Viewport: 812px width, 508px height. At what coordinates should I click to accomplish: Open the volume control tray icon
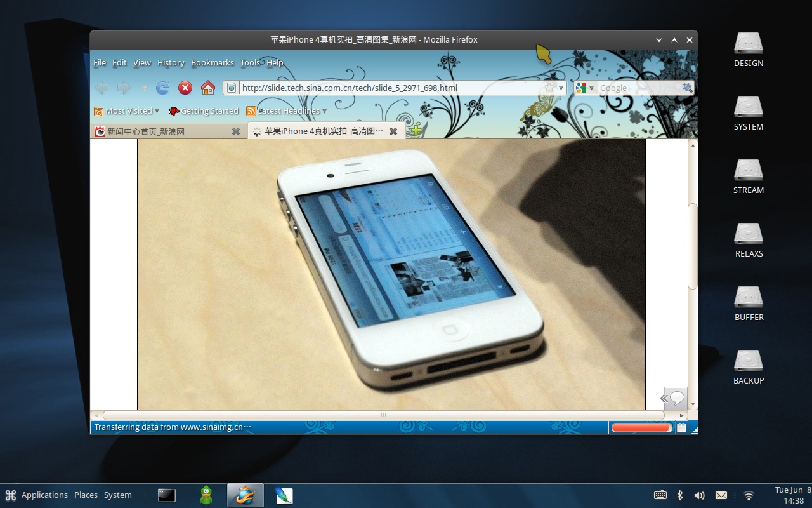(700, 495)
